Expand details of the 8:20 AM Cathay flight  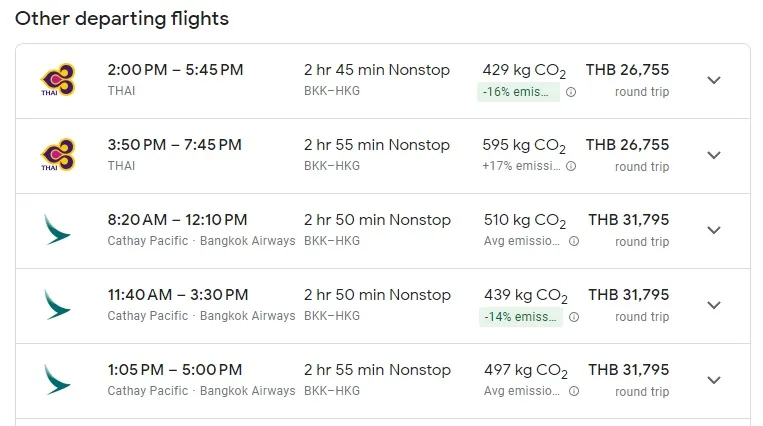714,230
